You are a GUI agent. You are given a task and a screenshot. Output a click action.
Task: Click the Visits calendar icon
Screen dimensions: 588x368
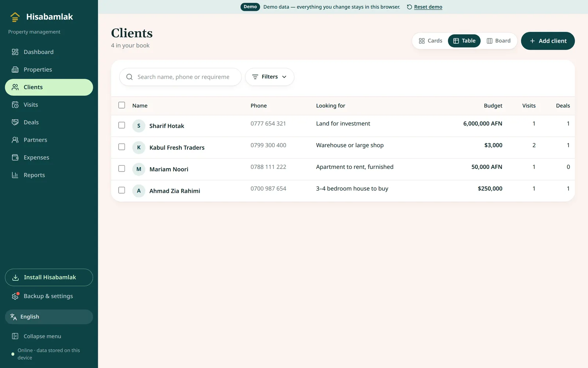click(15, 105)
